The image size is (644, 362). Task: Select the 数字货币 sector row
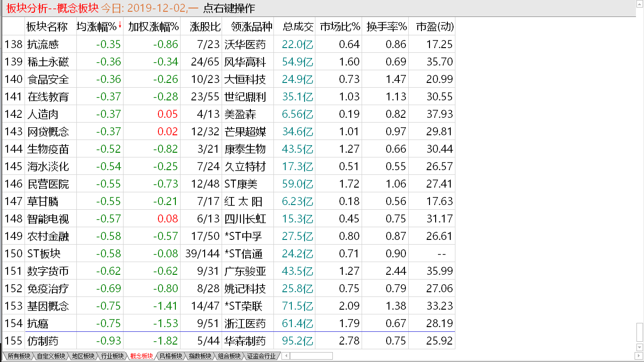229,271
